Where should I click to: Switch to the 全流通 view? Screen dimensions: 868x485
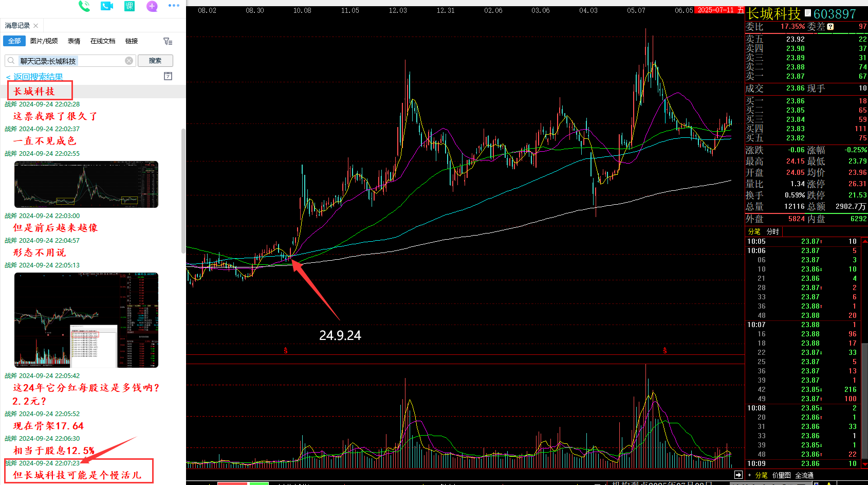[804, 475]
